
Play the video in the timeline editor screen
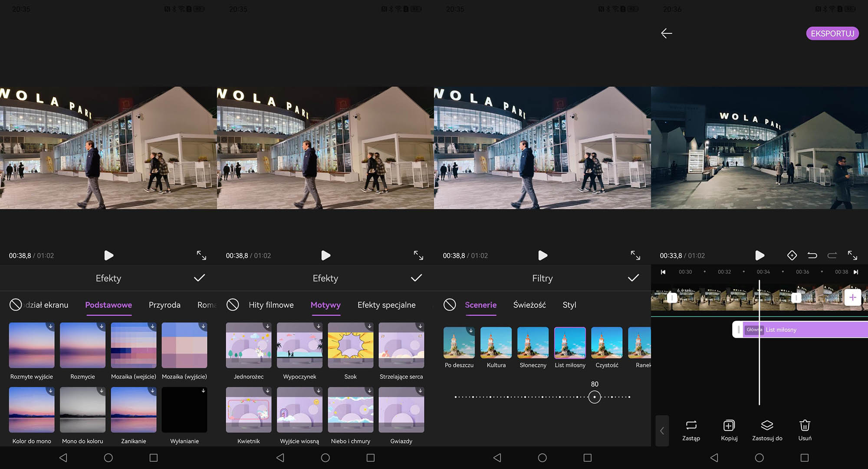point(759,255)
